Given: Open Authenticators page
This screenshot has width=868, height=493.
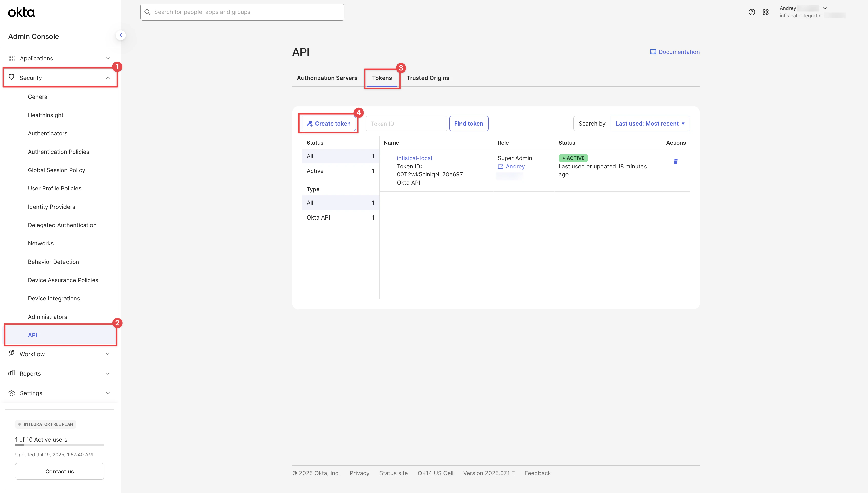Looking at the screenshot, I should coord(47,133).
